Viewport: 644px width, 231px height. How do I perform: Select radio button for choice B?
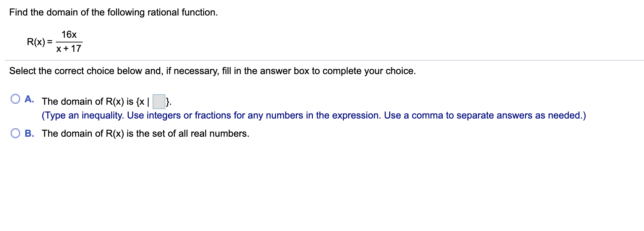[x=15, y=133]
